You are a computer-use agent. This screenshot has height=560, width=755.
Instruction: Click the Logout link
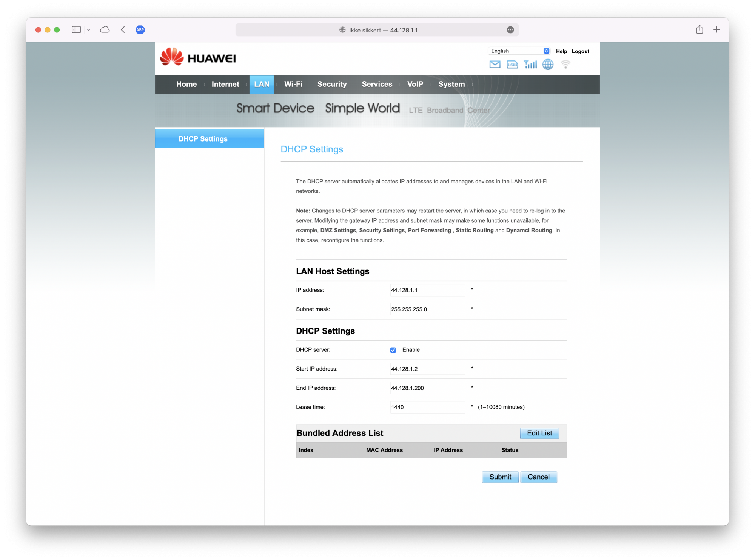coord(580,51)
